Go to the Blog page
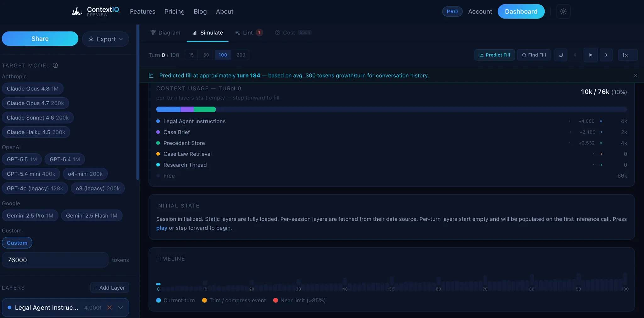644x318 pixels. tap(200, 12)
